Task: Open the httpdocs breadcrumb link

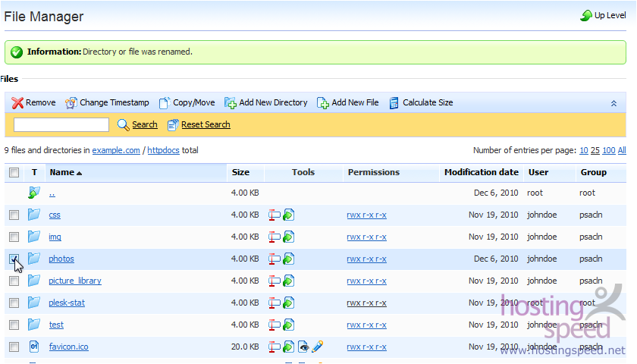Action: point(163,150)
